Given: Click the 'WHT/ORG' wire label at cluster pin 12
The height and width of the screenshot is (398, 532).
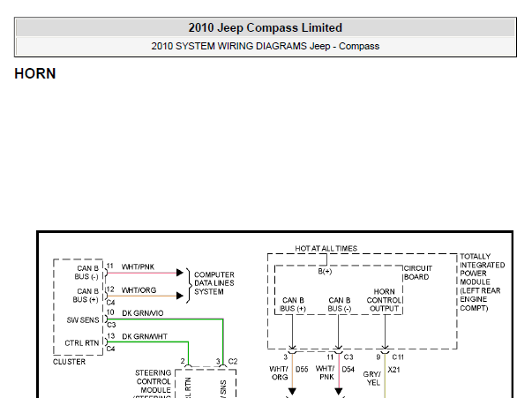Looking at the screenshot, I should [139, 290].
